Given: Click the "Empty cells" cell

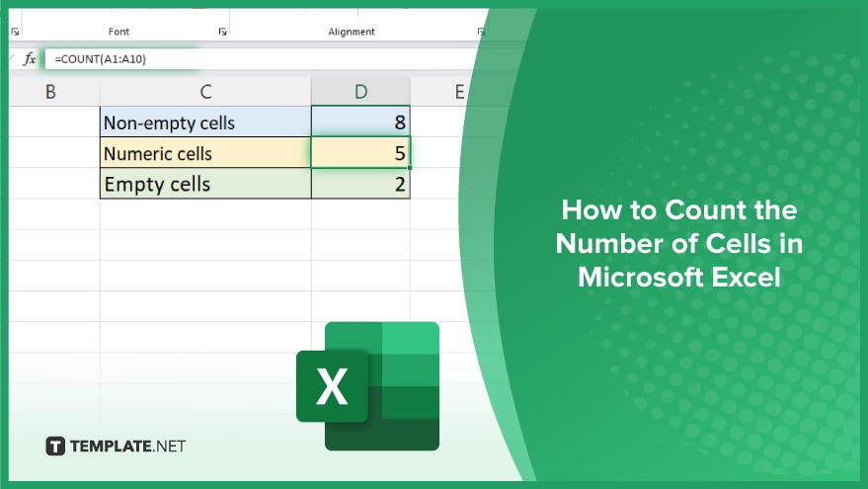Looking at the screenshot, I should pos(205,184).
